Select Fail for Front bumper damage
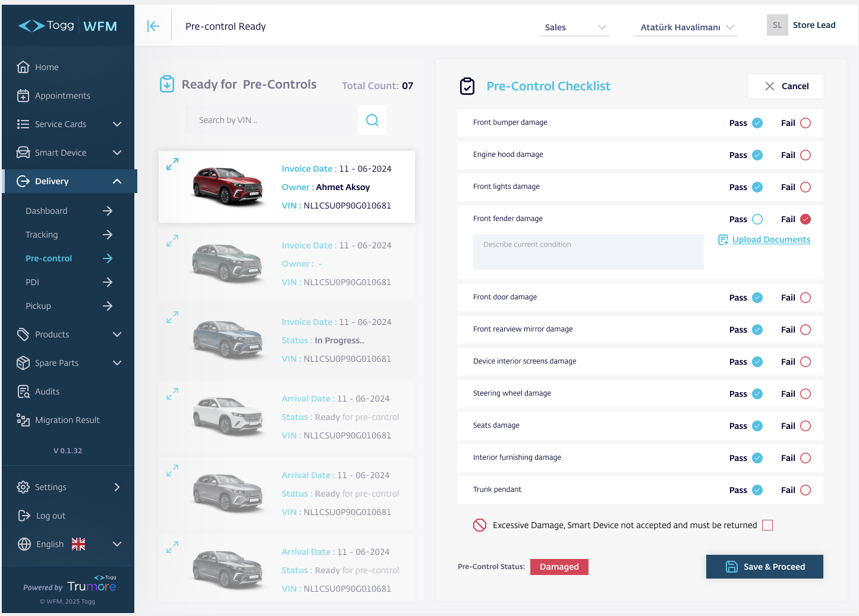This screenshot has height=616, width=859. [805, 123]
